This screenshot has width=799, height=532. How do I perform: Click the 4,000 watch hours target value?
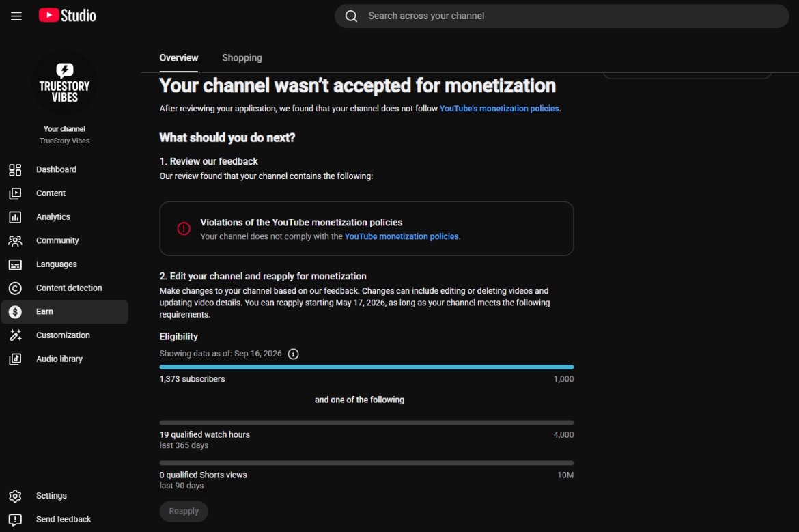[x=563, y=434]
